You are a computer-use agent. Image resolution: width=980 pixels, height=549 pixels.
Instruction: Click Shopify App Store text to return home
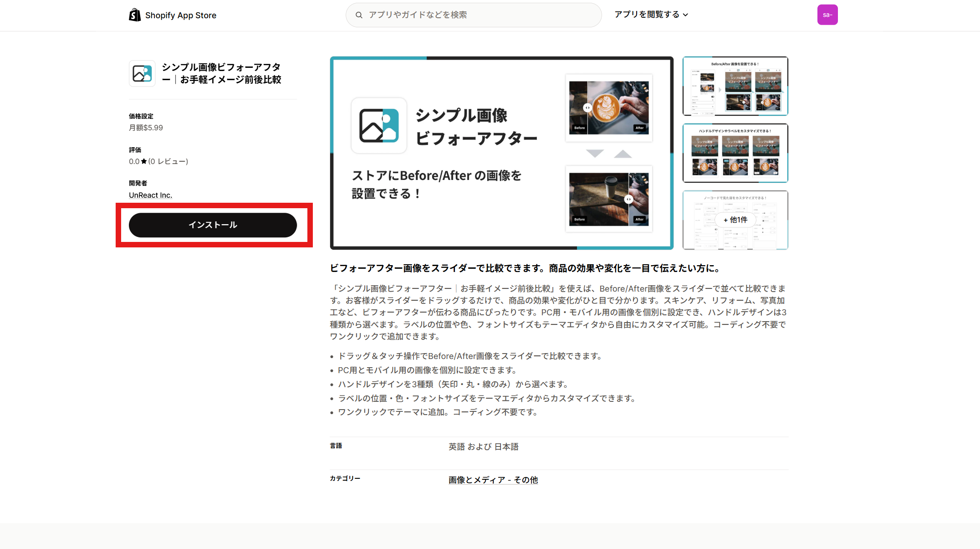(180, 15)
